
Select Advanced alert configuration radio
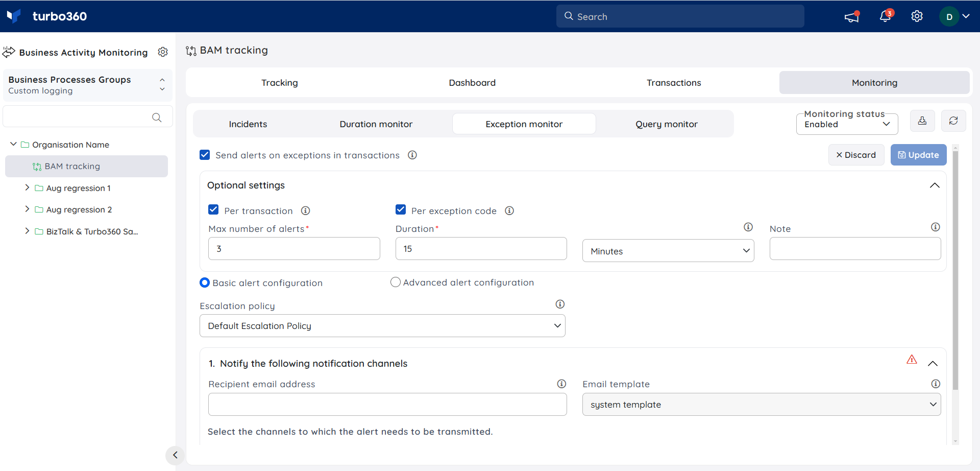396,282
